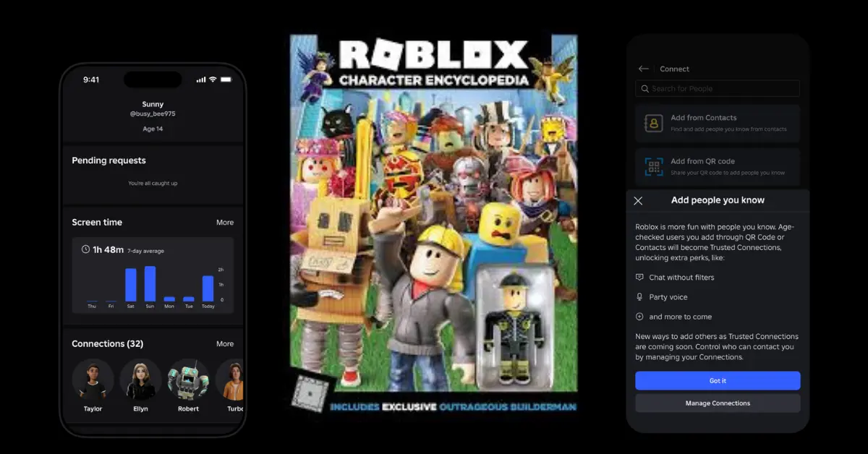Click the Got it button
868x454 pixels.
click(718, 381)
